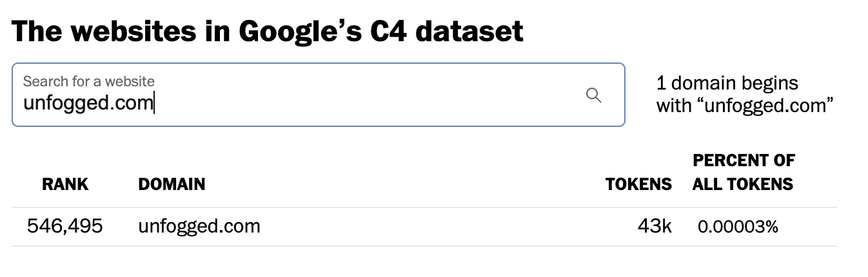Sort by the TOKENS column header
The width and height of the screenshot is (868, 277).
pos(639,184)
